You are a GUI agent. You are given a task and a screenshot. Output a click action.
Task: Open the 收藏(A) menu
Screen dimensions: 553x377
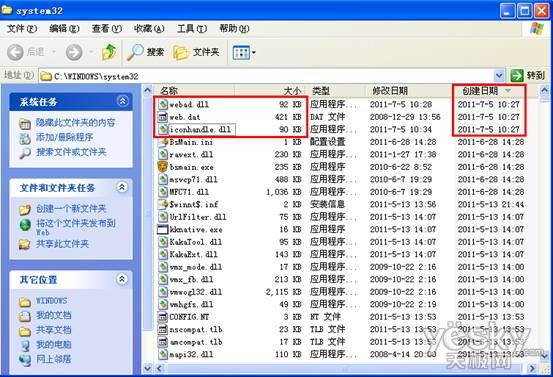pos(149,28)
